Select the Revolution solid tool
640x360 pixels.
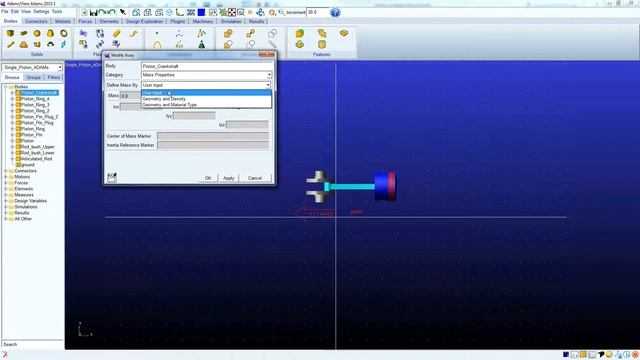[x=51, y=44]
